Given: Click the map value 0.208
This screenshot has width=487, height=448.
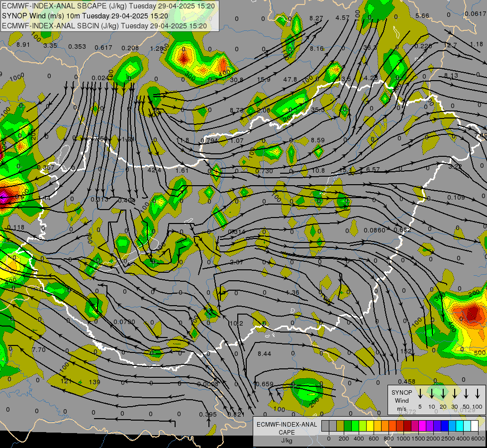Looking at the screenshot, I should (130, 48).
